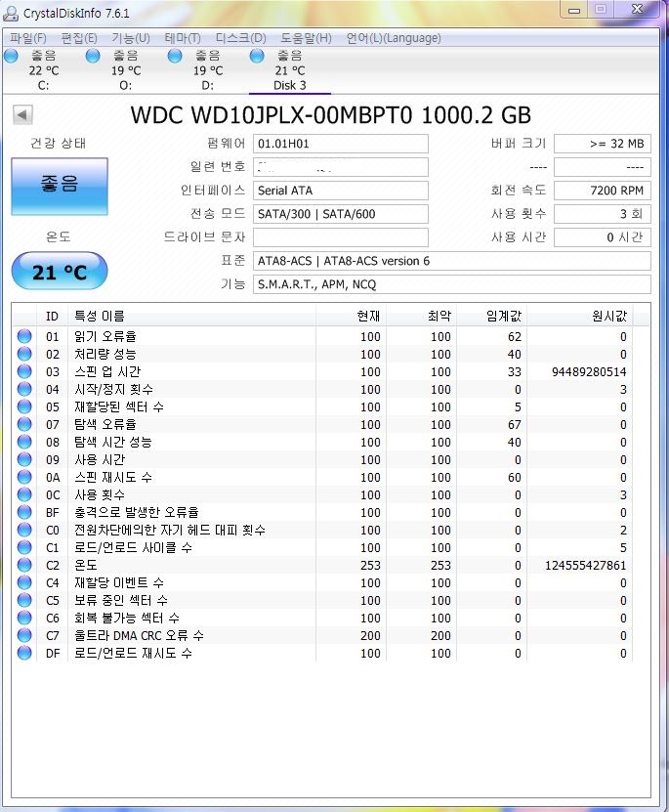Click the buffer size >= 32 MB field
Image resolution: width=669 pixels, height=812 pixels.
tap(603, 144)
